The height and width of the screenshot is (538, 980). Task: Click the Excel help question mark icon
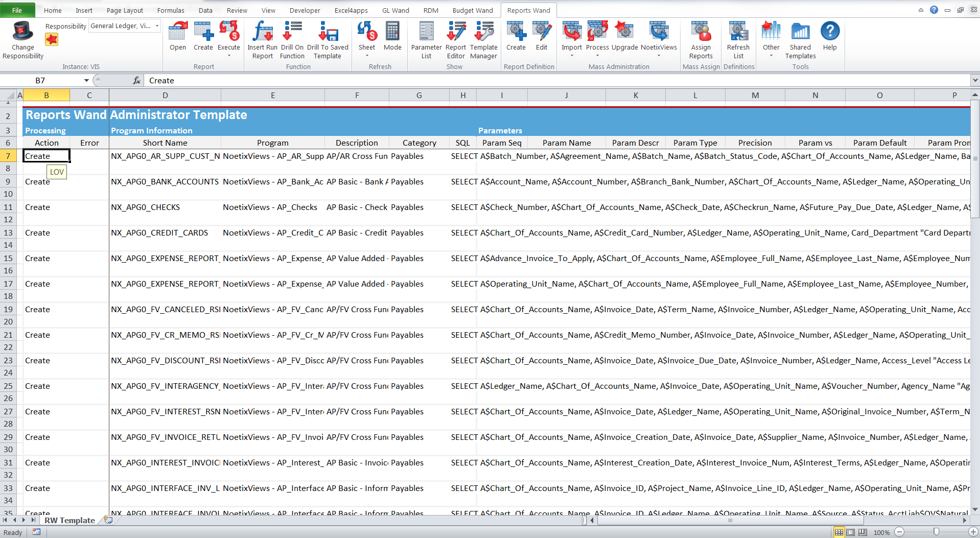coord(934,10)
